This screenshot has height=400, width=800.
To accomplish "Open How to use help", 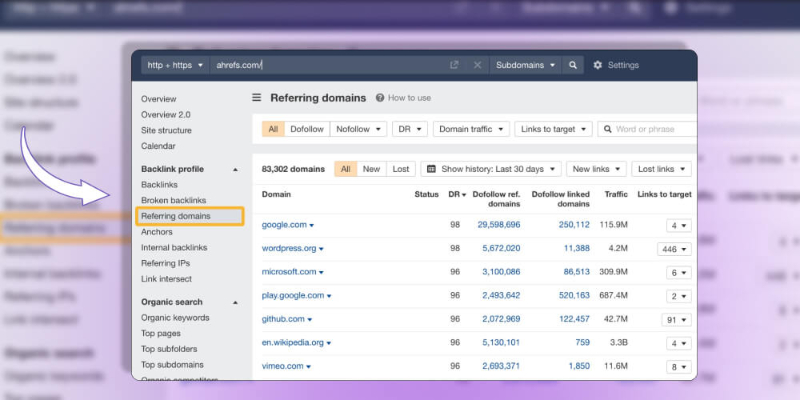I will (404, 98).
